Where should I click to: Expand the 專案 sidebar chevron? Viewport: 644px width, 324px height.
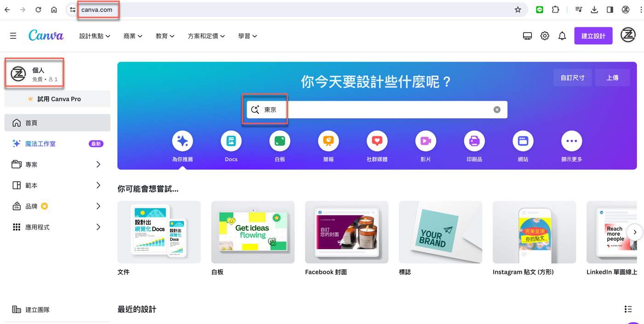(98, 164)
